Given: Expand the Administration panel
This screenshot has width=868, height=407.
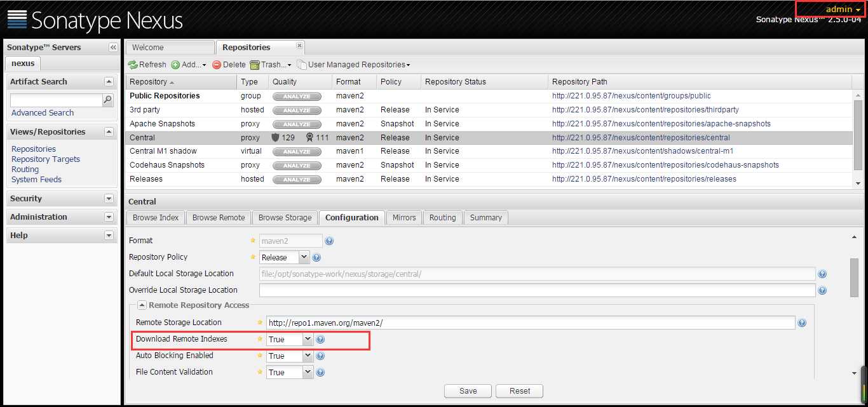Looking at the screenshot, I should 109,217.
